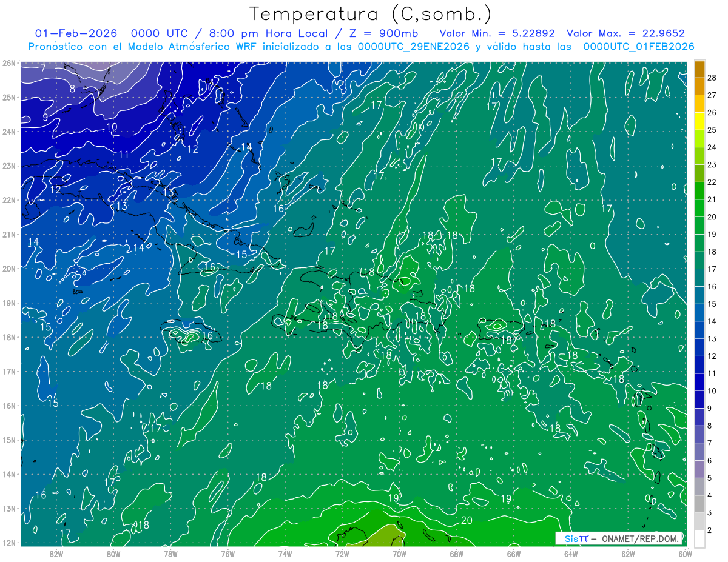Click the '11' contour label on the map

[x=124, y=155]
